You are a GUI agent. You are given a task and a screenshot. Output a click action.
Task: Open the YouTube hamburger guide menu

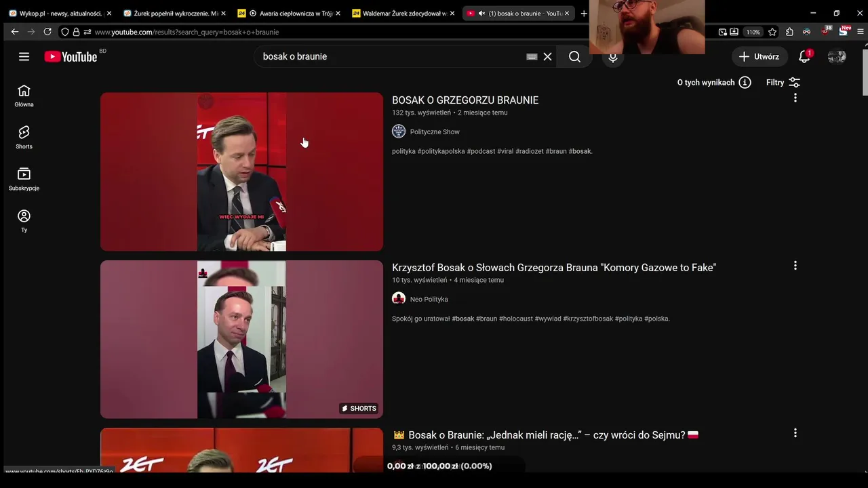point(24,56)
